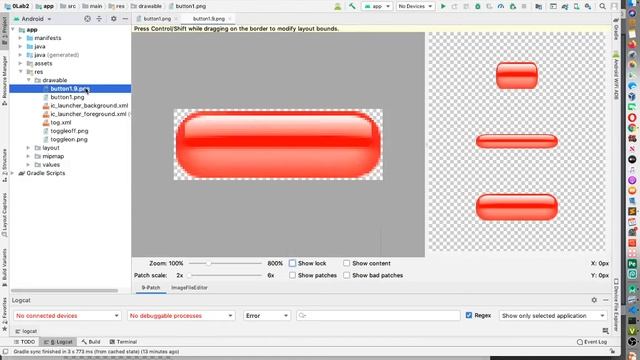Switch to the 9-Patch tab
640x360 pixels.
click(x=151, y=288)
